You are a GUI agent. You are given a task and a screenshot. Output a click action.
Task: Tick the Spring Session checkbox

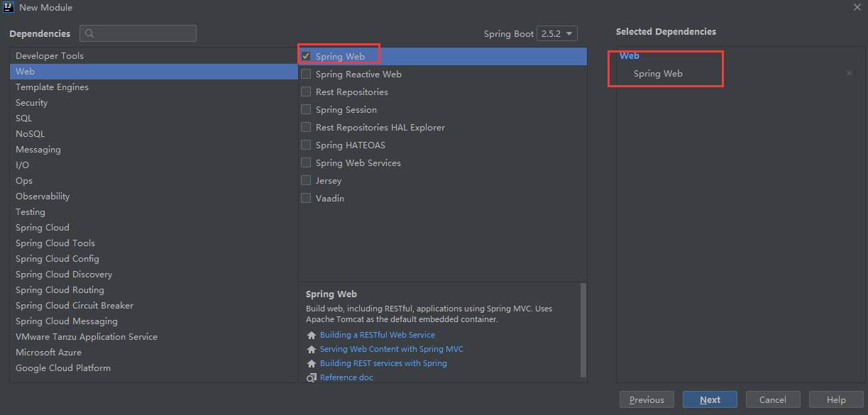point(306,109)
